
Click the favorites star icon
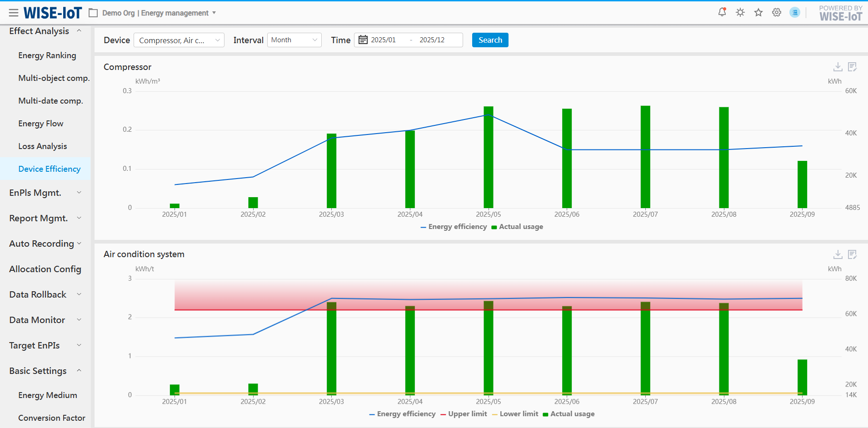(x=758, y=12)
